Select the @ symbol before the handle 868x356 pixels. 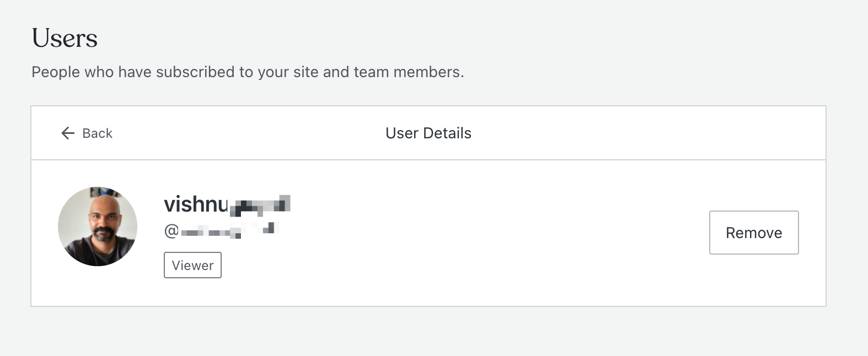point(172,231)
